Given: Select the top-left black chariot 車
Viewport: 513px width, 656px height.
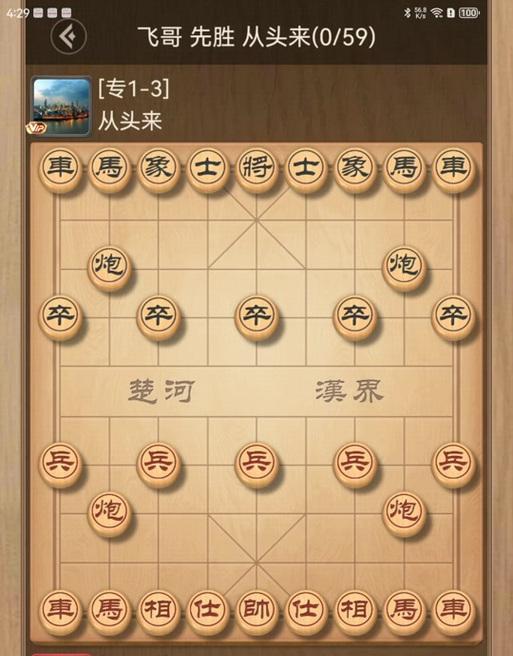Looking at the screenshot, I should 61,169.
